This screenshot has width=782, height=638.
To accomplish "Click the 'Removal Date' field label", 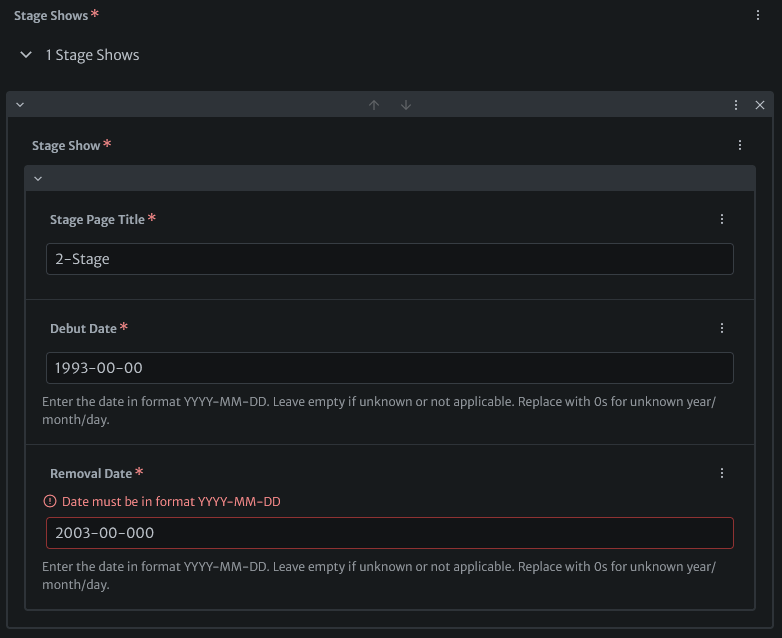I will pyautogui.click(x=91, y=473).
